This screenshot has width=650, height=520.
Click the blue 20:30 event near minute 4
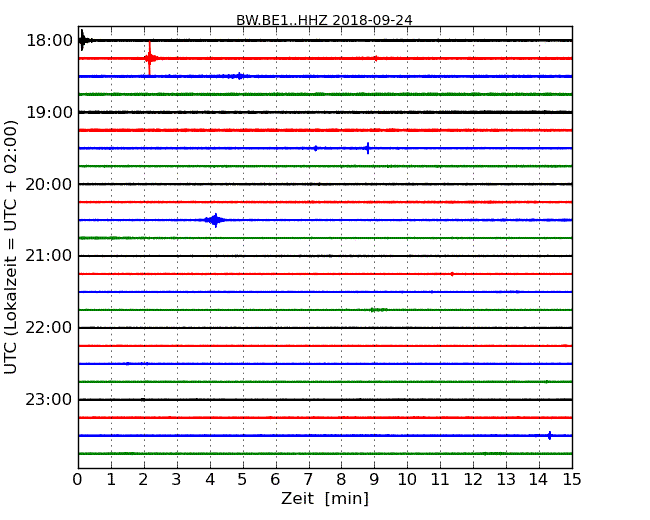(x=215, y=220)
